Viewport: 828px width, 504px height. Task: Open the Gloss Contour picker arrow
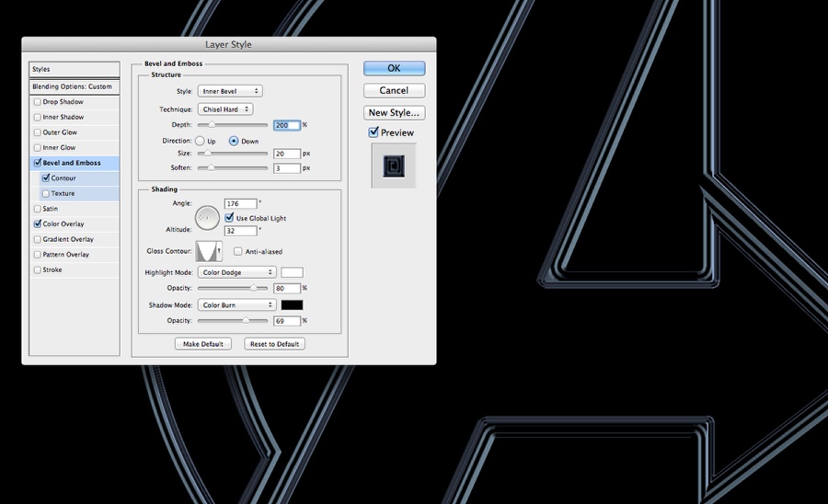[219, 251]
